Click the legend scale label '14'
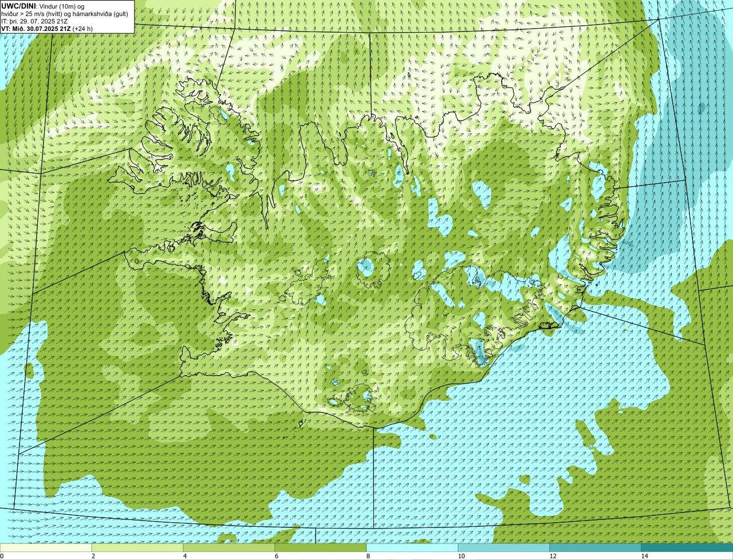The image size is (733, 560). (x=645, y=556)
